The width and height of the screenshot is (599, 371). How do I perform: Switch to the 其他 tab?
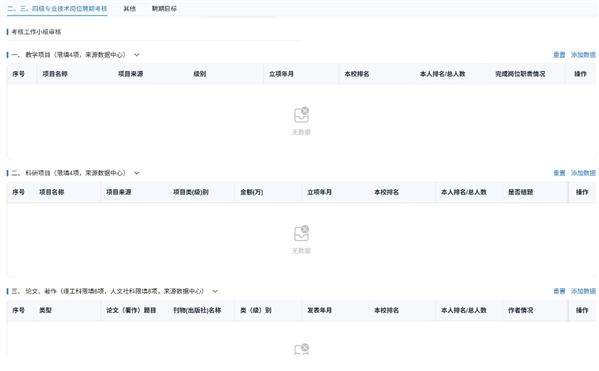click(130, 8)
